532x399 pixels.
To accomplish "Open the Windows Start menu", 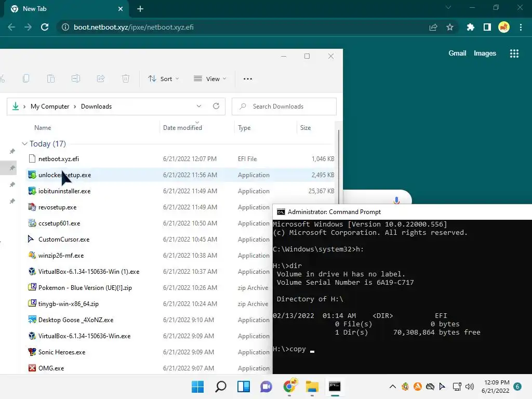I will pyautogui.click(x=198, y=387).
